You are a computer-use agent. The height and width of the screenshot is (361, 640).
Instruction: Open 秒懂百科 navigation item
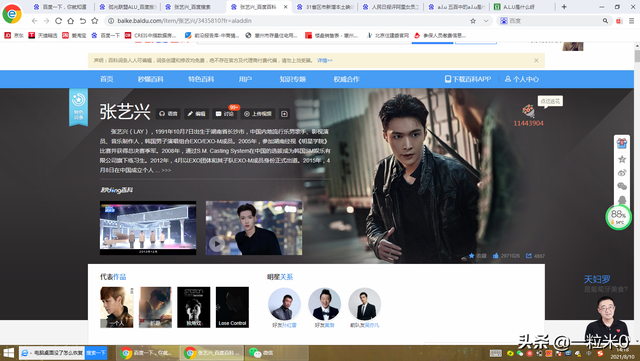tap(151, 79)
